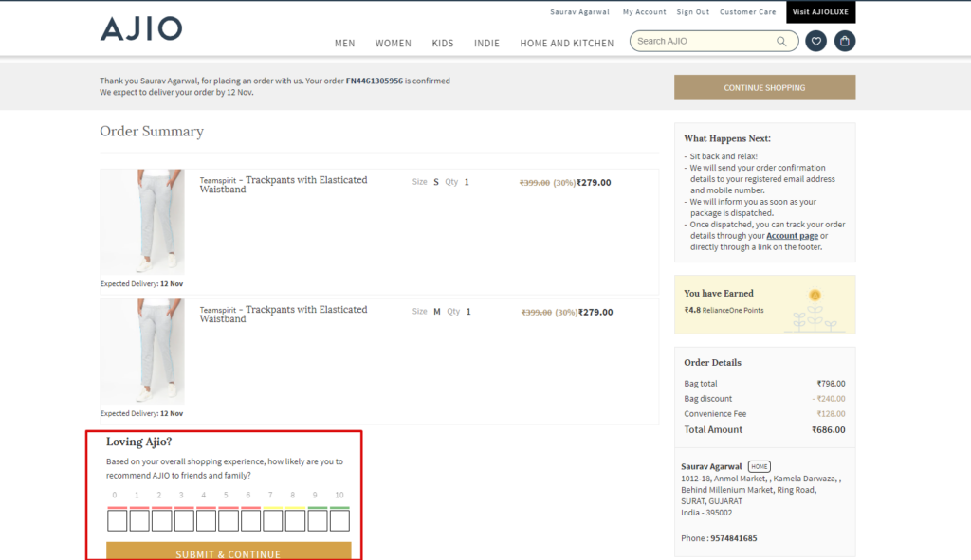The width and height of the screenshot is (971, 560).
Task: Click the size S item price ₹279.00
Action: (x=594, y=183)
